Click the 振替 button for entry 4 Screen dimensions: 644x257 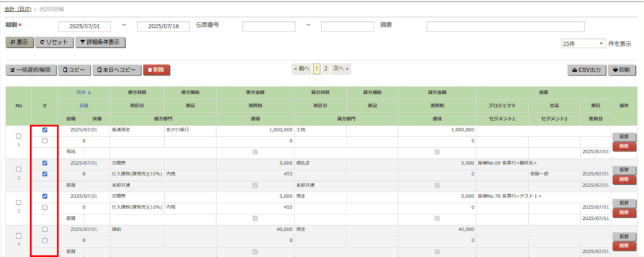625,236
